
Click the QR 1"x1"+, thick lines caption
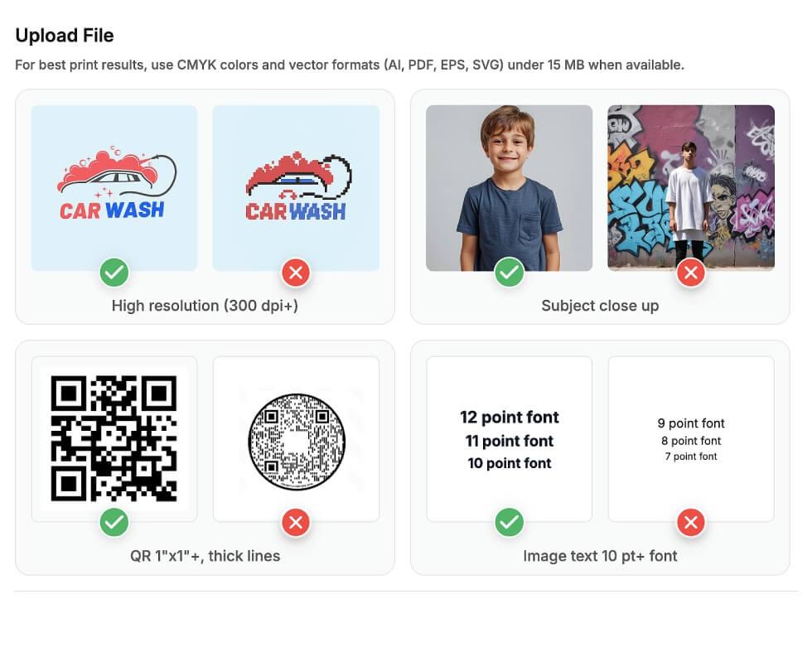(205, 556)
